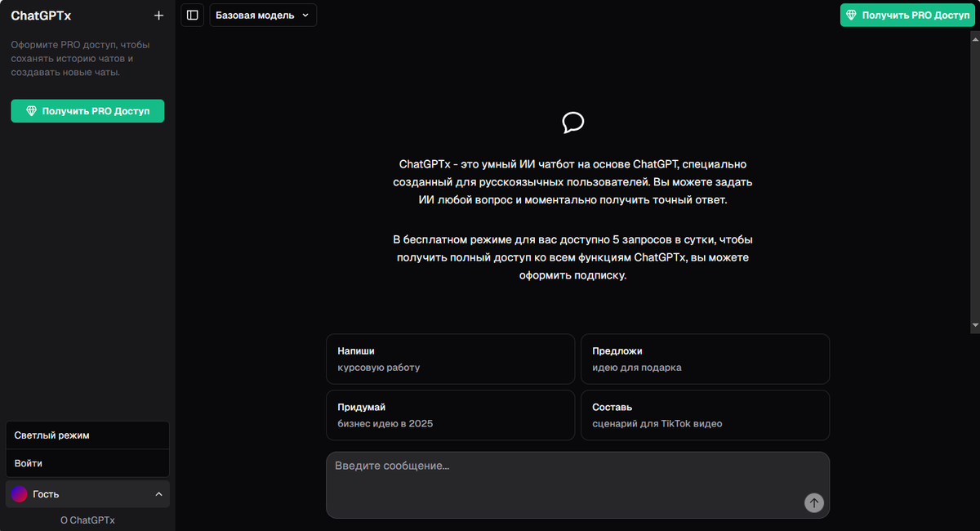
Task: Select the Предложи идею для подарка suggestion
Action: tap(706, 359)
